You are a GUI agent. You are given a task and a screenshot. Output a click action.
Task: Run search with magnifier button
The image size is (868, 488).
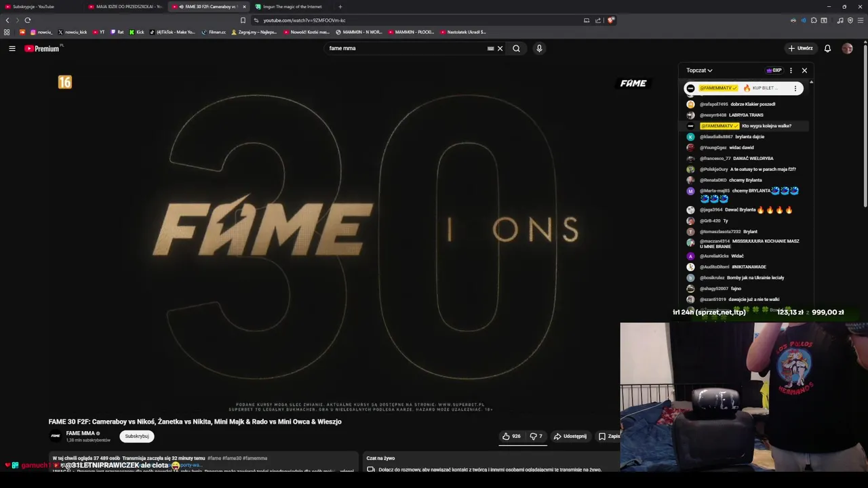(x=516, y=48)
